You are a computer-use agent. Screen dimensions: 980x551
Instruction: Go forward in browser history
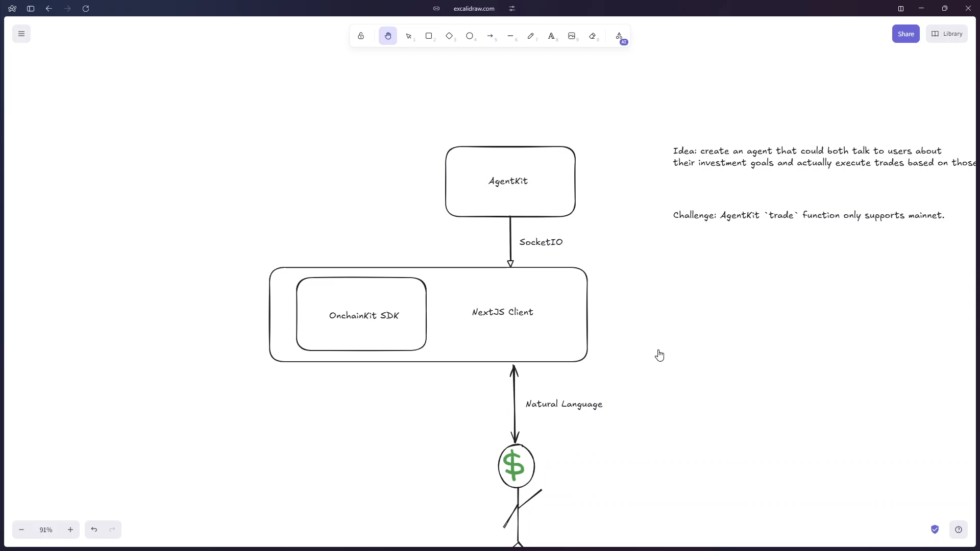[x=67, y=8]
